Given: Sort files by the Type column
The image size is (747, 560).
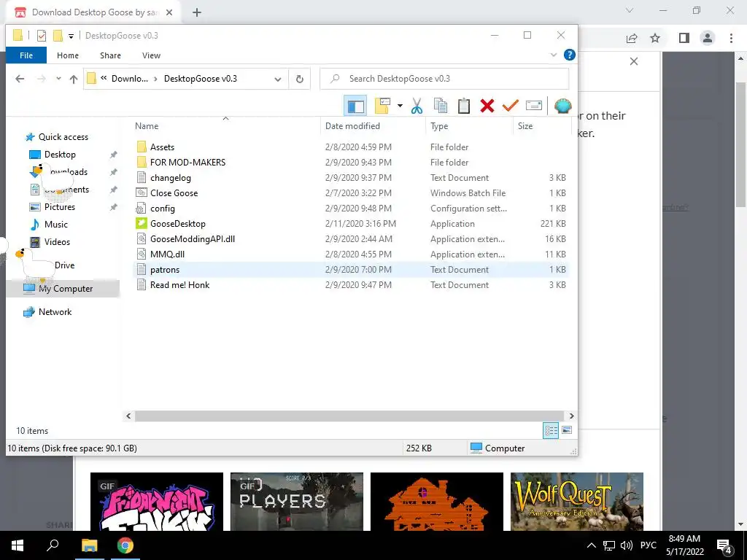Looking at the screenshot, I should tap(439, 126).
